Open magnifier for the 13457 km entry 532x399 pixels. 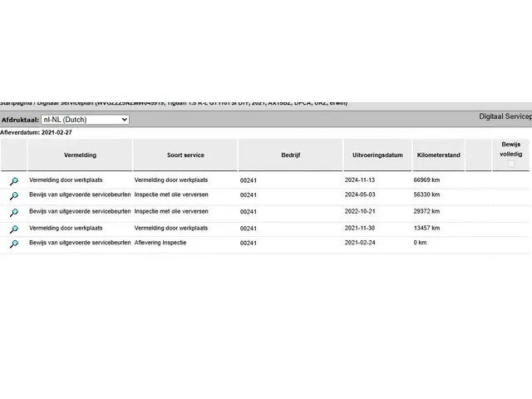click(x=14, y=229)
